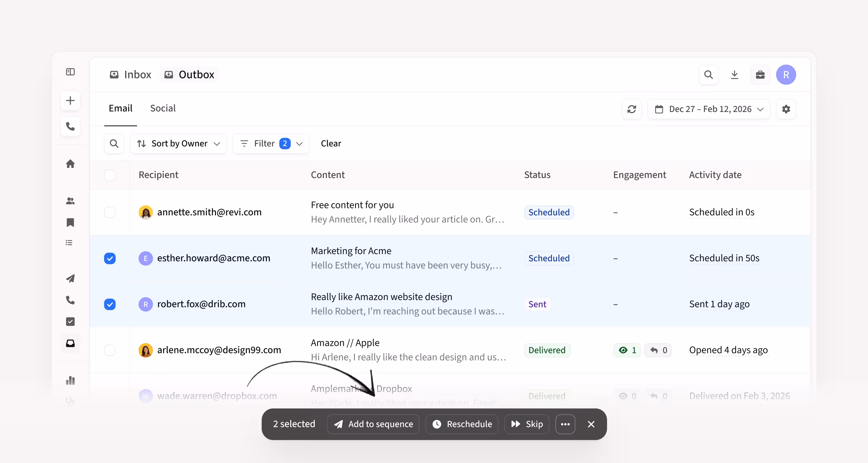
Task: Click the home icon in sidebar
Action: 70,164
